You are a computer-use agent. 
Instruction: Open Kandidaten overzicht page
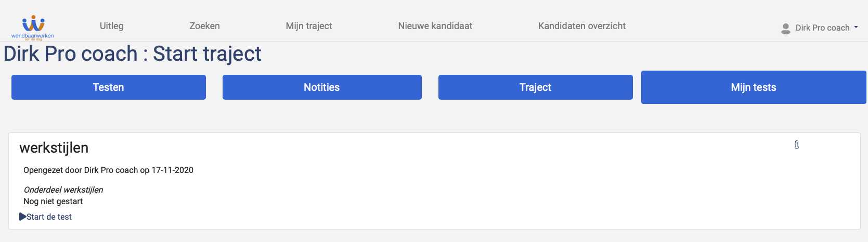582,26
